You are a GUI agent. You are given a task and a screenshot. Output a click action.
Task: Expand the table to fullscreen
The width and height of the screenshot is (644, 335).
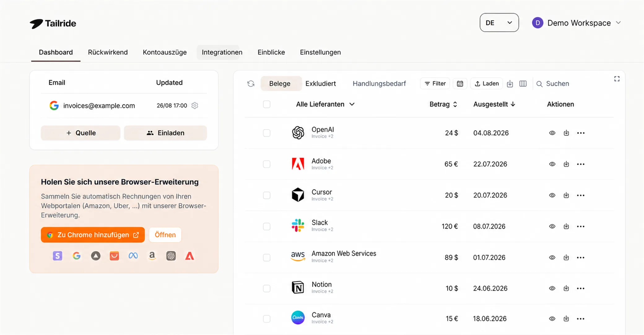point(617,79)
